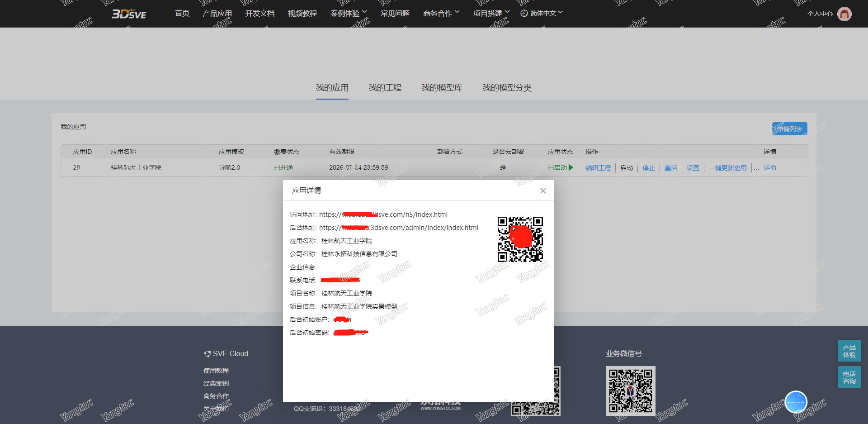Click the 业务微信号 QR code
The height and width of the screenshot is (424, 868).
630,391
